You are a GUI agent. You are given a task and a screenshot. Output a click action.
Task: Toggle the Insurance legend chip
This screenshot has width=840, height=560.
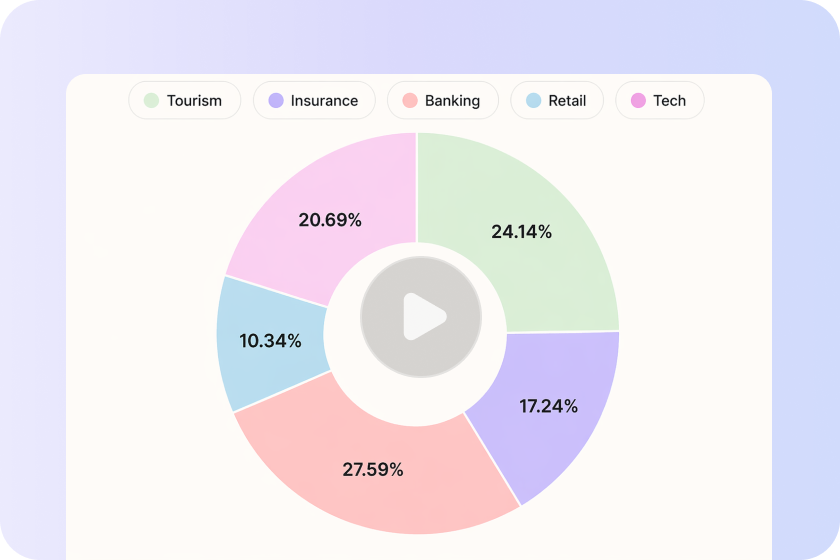(314, 100)
